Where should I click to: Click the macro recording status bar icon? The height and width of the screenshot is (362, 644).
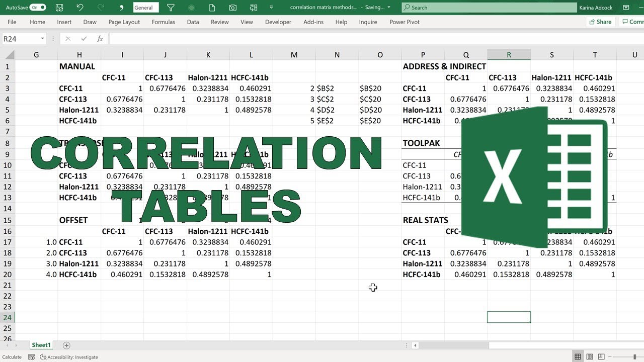(31, 357)
